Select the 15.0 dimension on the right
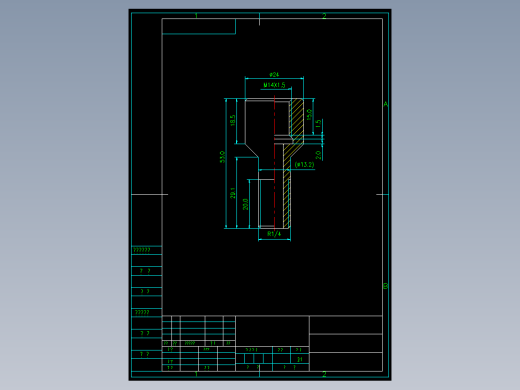 pos(309,115)
